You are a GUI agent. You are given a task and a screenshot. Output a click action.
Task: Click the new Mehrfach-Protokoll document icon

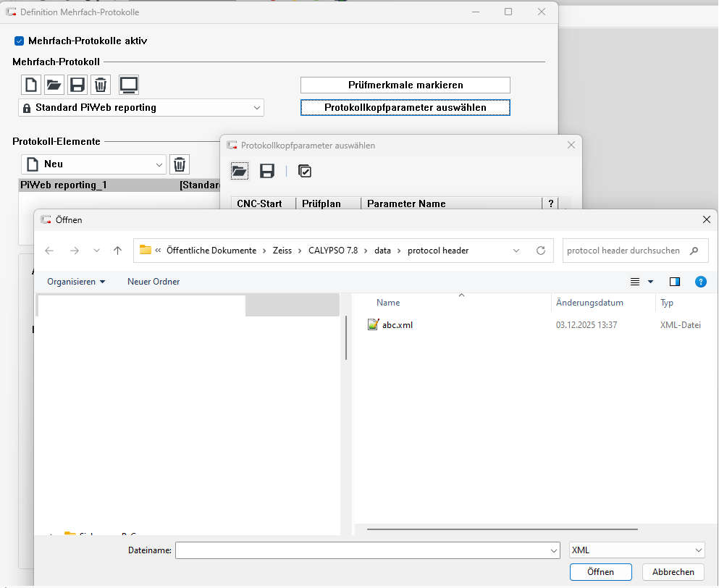[31, 85]
